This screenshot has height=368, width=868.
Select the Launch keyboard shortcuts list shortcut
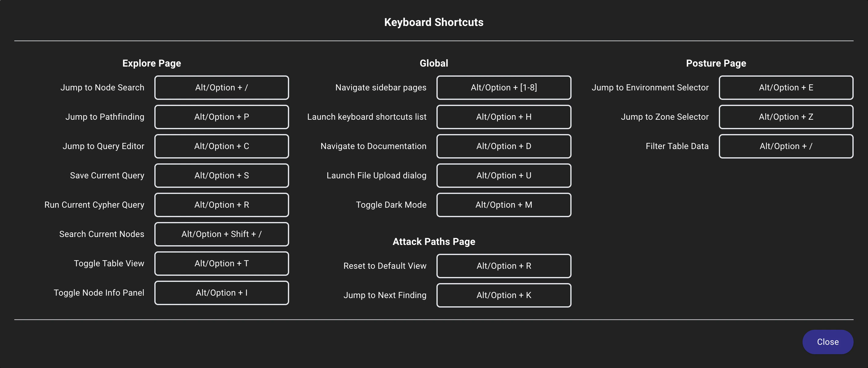click(x=503, y=117)
